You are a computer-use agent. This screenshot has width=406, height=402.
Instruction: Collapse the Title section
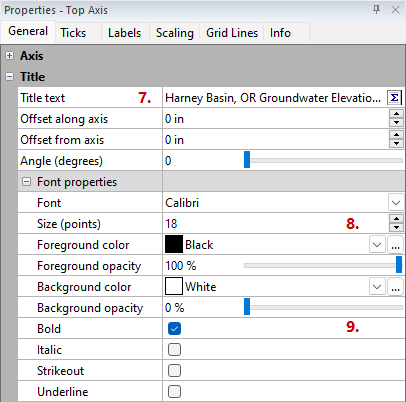10,77
